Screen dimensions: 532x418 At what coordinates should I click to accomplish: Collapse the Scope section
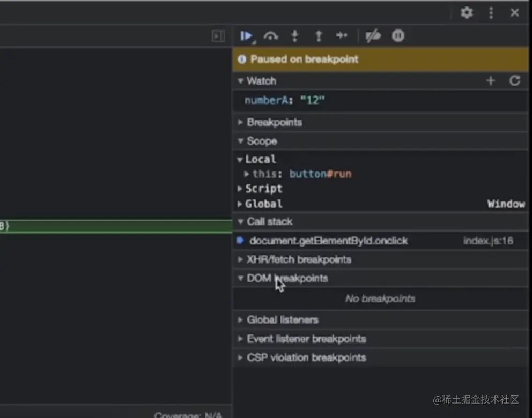click(262, 141)
